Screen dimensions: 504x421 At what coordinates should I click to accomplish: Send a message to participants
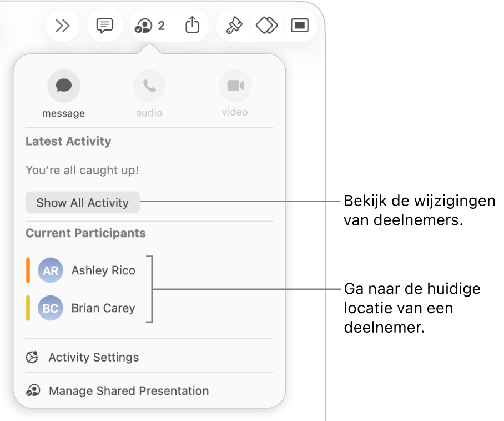64,86
